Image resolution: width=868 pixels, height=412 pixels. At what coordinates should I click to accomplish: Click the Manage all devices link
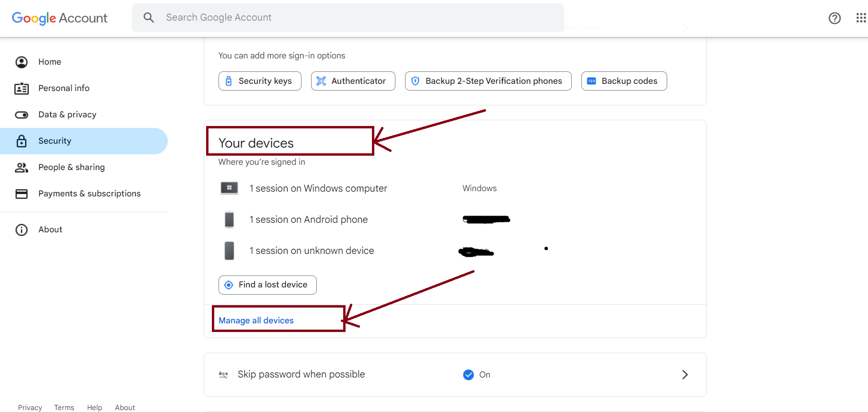point(256,320)
